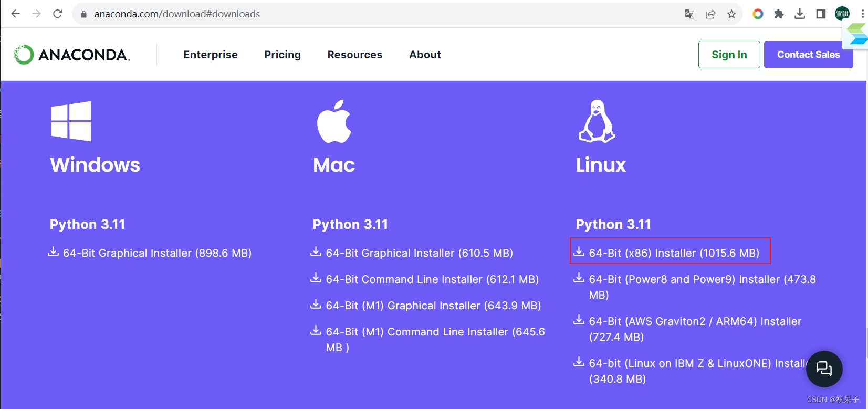868x409 pixels.
Task: Click the Sign In button
Action: (729, 55)
